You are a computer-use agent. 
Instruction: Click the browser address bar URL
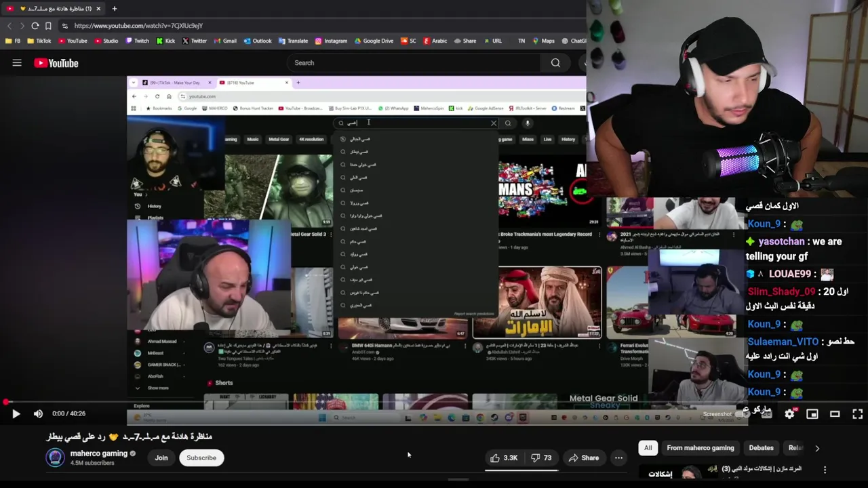point(138,26)
